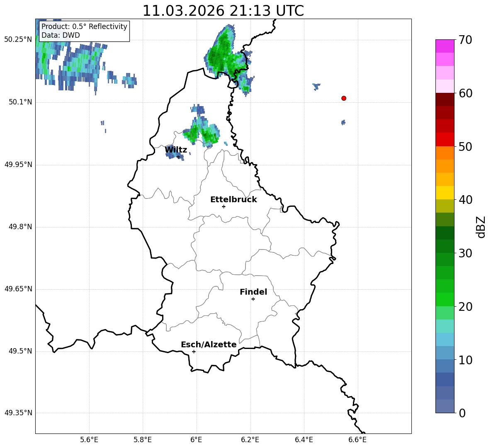
Task: Click the colorbar tick label 20
Action: (466, 306)
